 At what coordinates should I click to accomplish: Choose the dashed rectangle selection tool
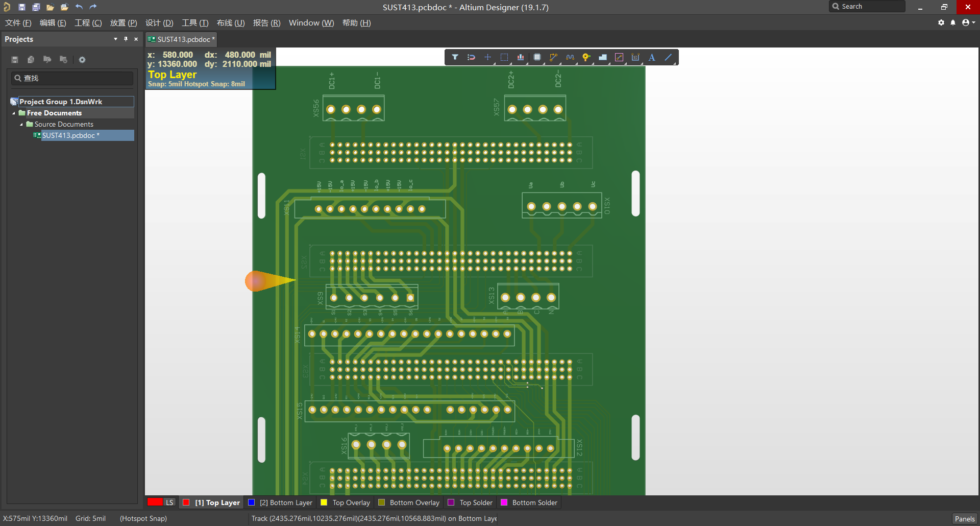tap(504, 57)
